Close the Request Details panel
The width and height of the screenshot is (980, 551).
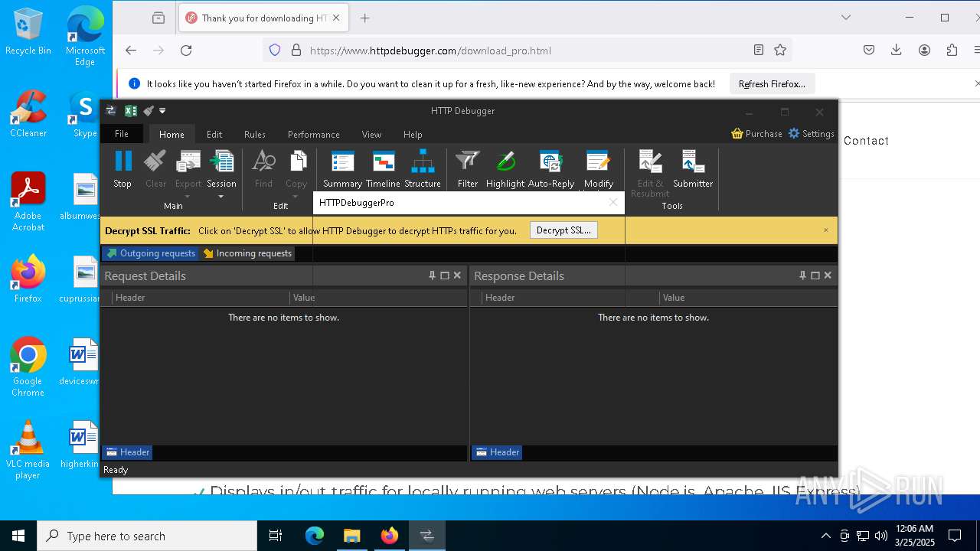(x=457, y=275)
